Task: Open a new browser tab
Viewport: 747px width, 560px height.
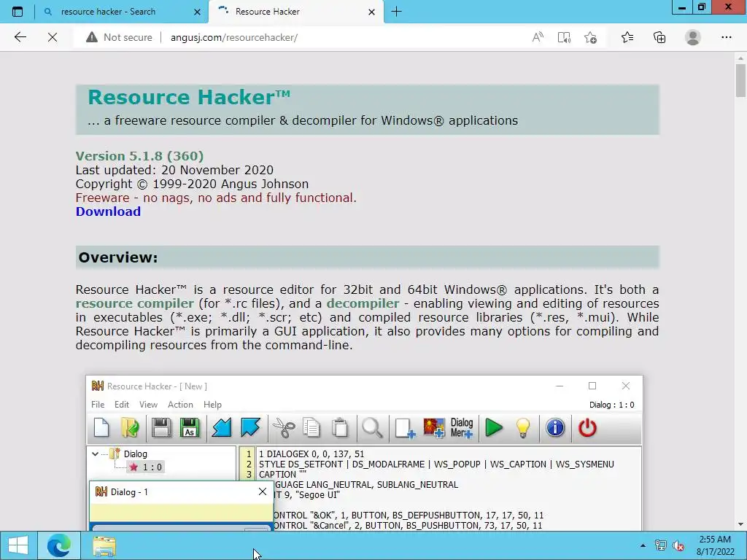Action: coord(396,12)
